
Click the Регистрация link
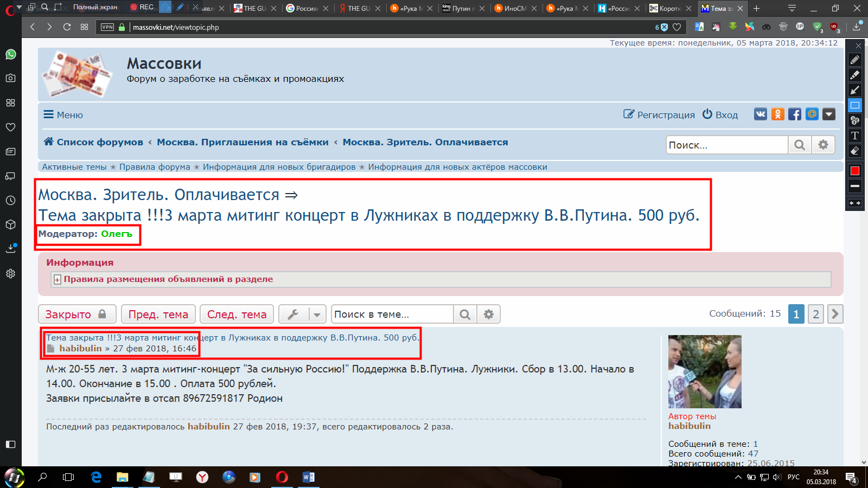click(659, 114)
